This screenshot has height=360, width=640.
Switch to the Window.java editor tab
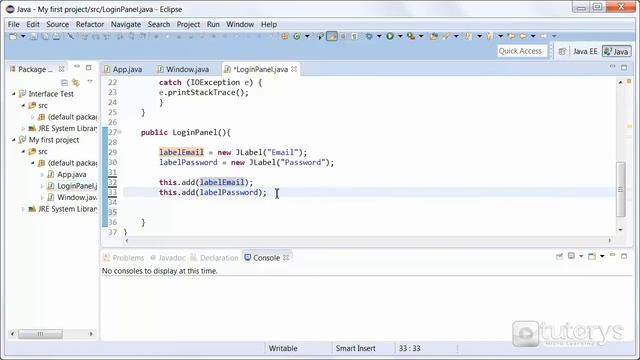pyautogui.click(x=183, y=69)
